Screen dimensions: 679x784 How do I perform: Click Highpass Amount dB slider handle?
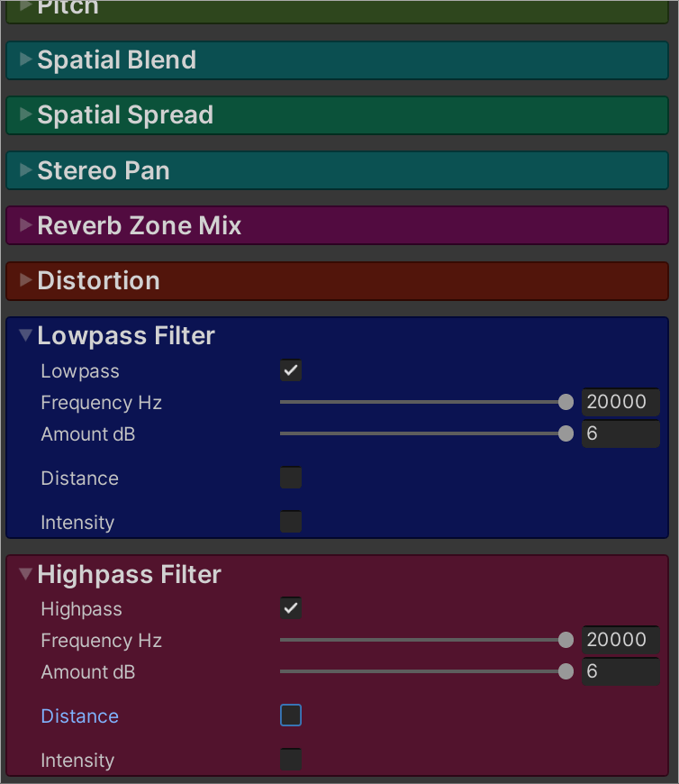click(566, 671)
